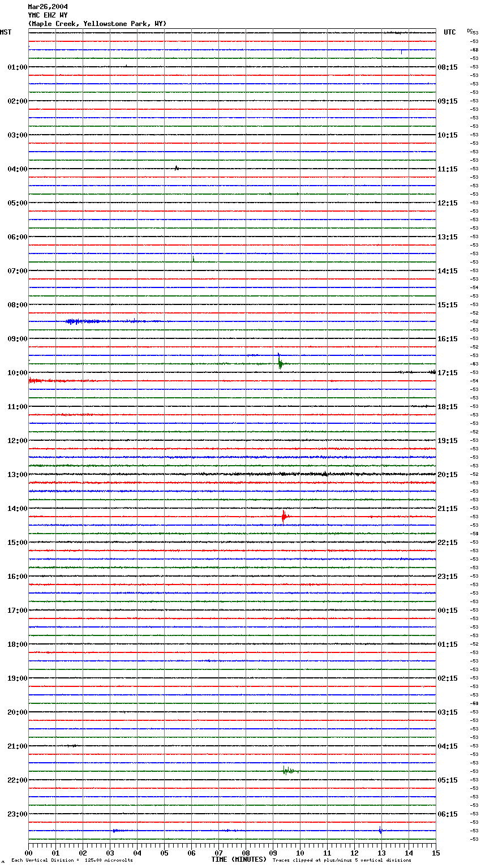The image size is (481, 868).
Task: Select the 14:00 MST time label
Action: [x=18, y=509]
